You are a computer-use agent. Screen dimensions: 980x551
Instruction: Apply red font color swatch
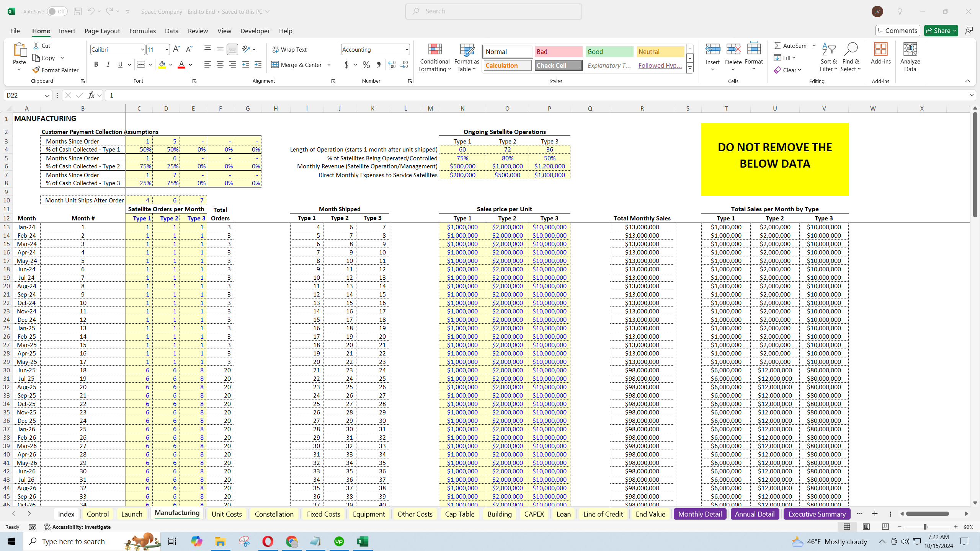pos(181,65)
